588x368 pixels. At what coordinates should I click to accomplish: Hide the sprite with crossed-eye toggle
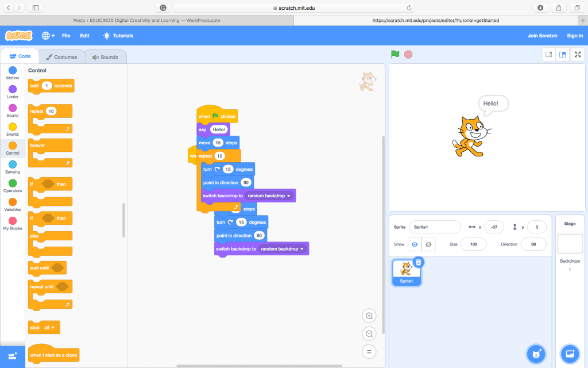tap(428, 244)
